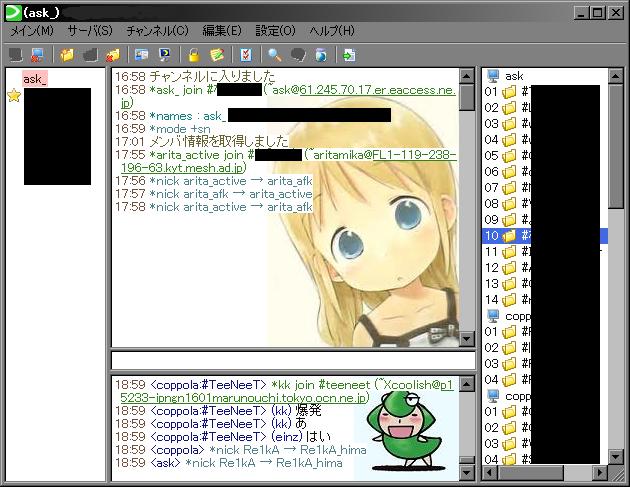This screenshot has width=630, height=487.
Task: Click the up arrow of bottom console scrollbar
Action: point(466,384)
